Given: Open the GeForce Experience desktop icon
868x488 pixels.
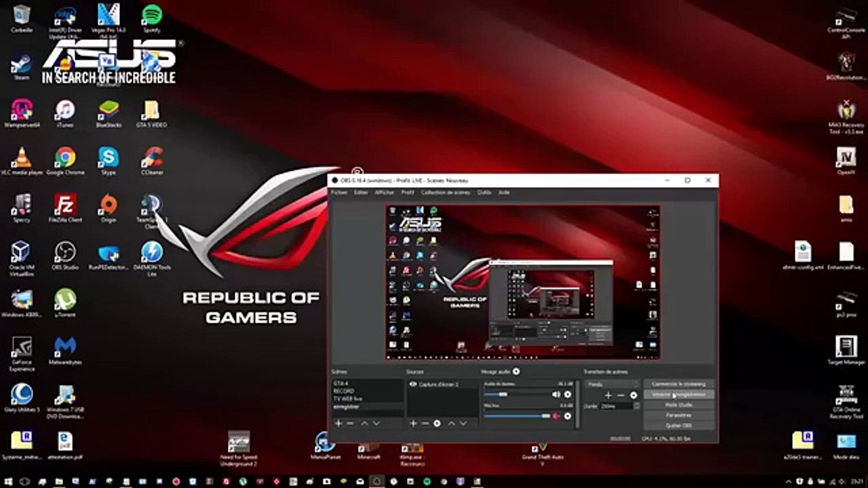Looking at the screenshot, I should [x=22, y=354].
